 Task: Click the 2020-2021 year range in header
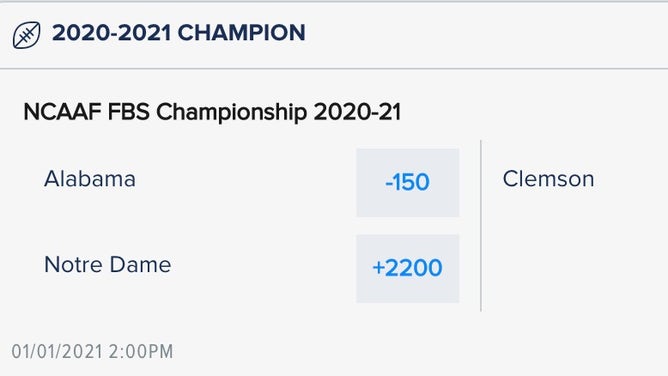point(112,33)
